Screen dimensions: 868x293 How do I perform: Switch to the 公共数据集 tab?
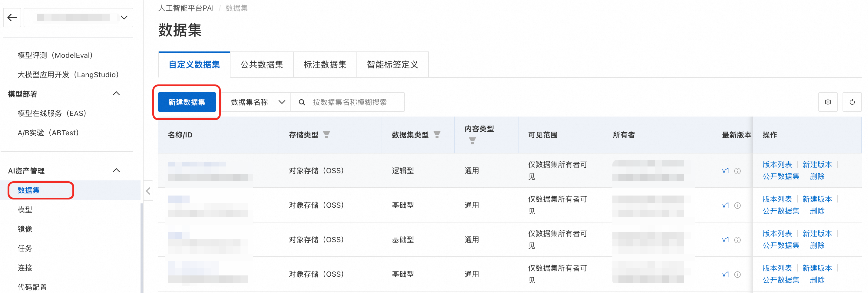[262, 65]
